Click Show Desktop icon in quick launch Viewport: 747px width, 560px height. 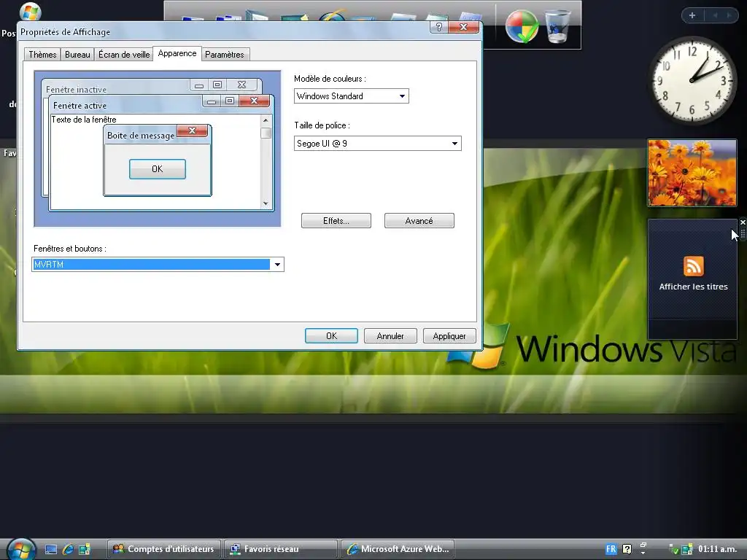click(51, 550)
